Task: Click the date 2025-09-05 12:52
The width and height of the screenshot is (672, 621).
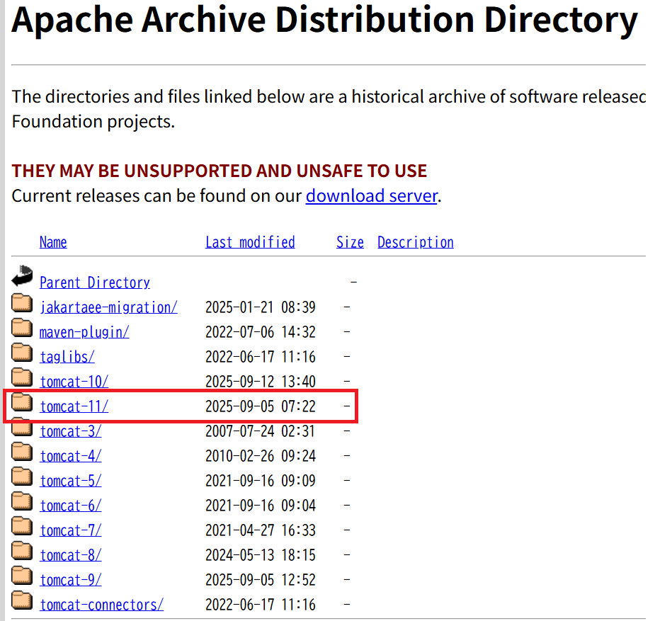Action: pyautogui.click(x=260, y=581)
